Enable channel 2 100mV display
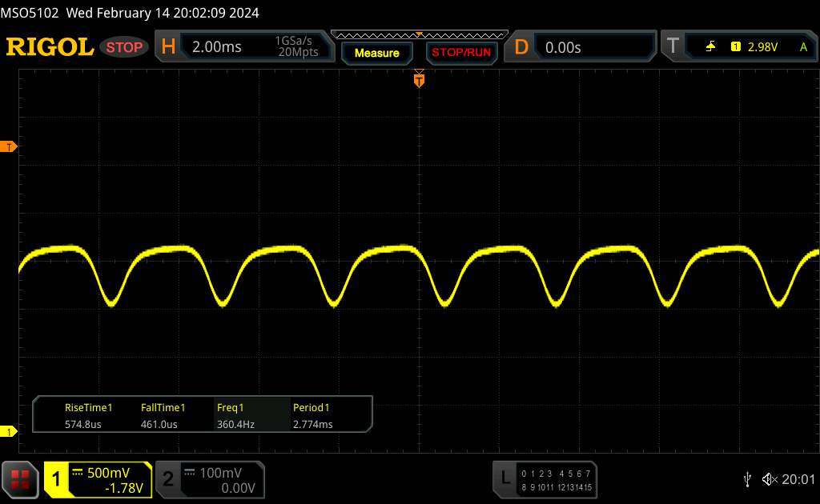 pyautogui.click(x=208, y=479)
